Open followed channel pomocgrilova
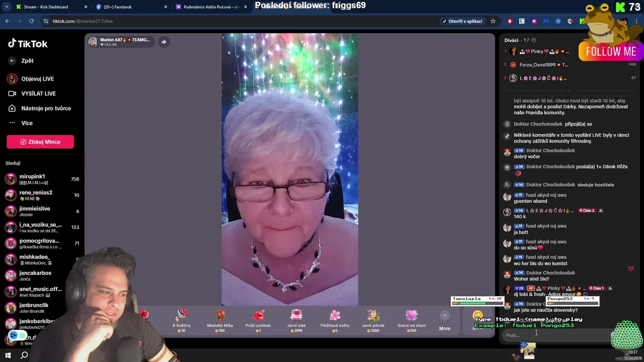The width and height of the screenshot is (644, 362). [x=42, y=243]
